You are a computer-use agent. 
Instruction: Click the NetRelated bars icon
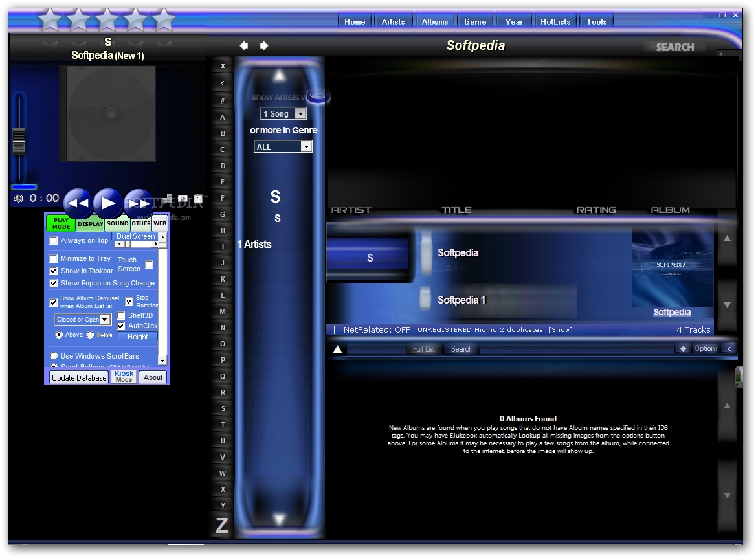point(331,330)
